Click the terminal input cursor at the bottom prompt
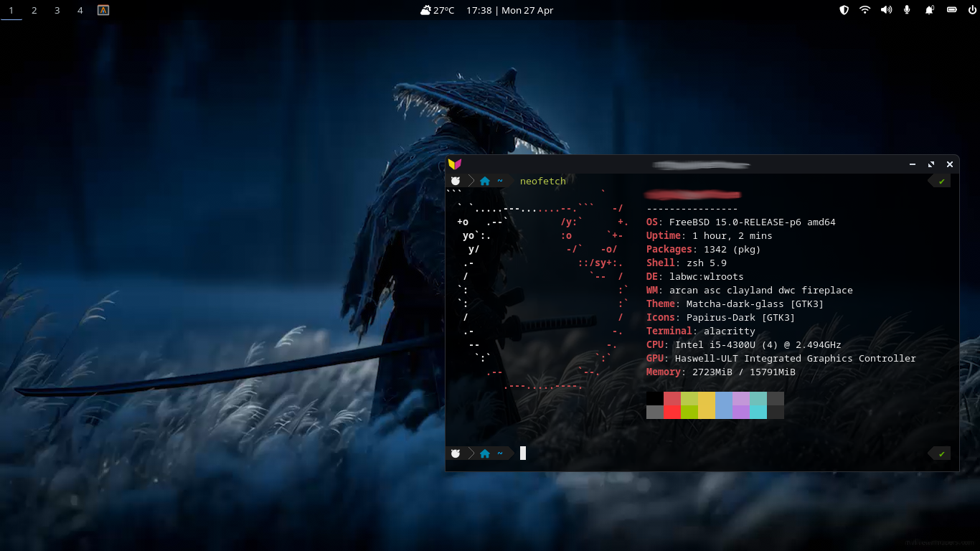Image resolution: width=980 pixels, height=551 pixels. (x=523, y=453)
